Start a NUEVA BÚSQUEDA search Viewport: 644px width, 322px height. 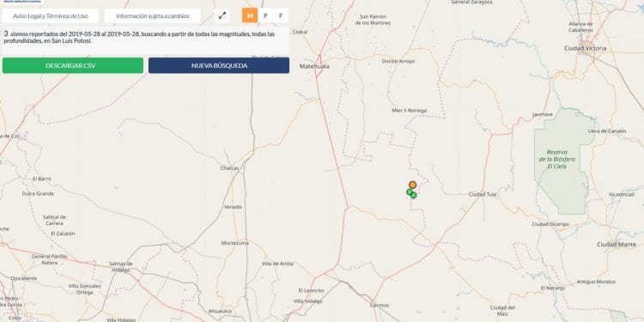(219, 65)
